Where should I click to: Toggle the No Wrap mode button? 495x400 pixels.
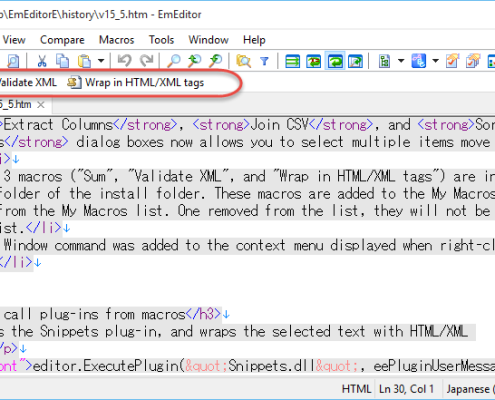(x=292, y=61)
